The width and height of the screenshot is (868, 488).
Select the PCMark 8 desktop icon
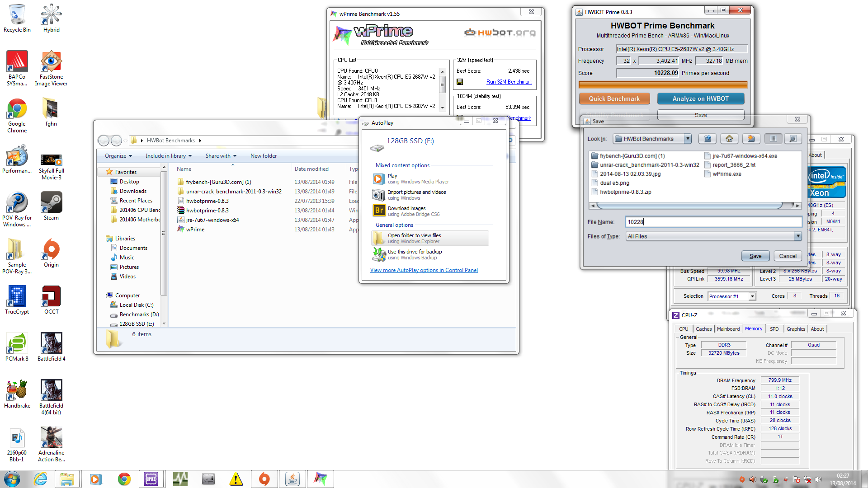[17, 347]
